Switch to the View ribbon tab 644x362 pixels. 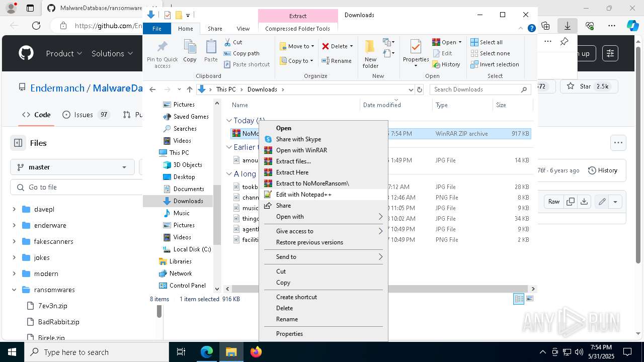pyautogui.click(x=243, y=29)
